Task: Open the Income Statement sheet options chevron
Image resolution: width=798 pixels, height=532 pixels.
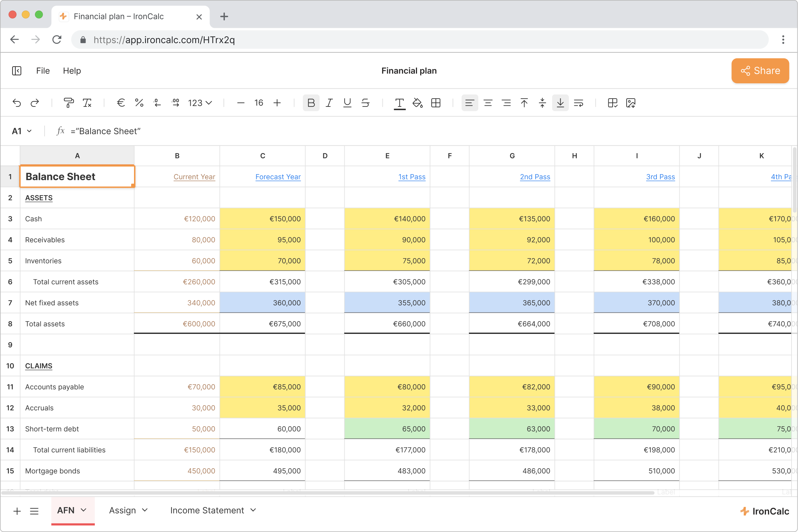Action: [253, 510]
